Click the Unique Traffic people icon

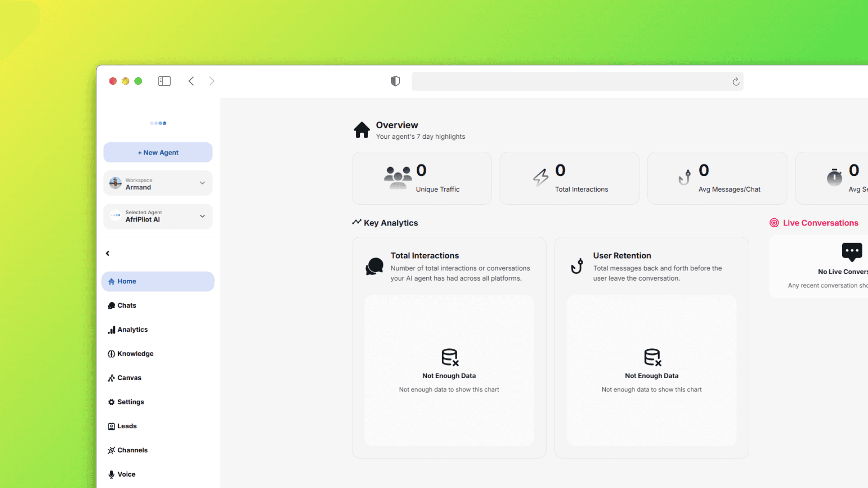coord(397,177)
